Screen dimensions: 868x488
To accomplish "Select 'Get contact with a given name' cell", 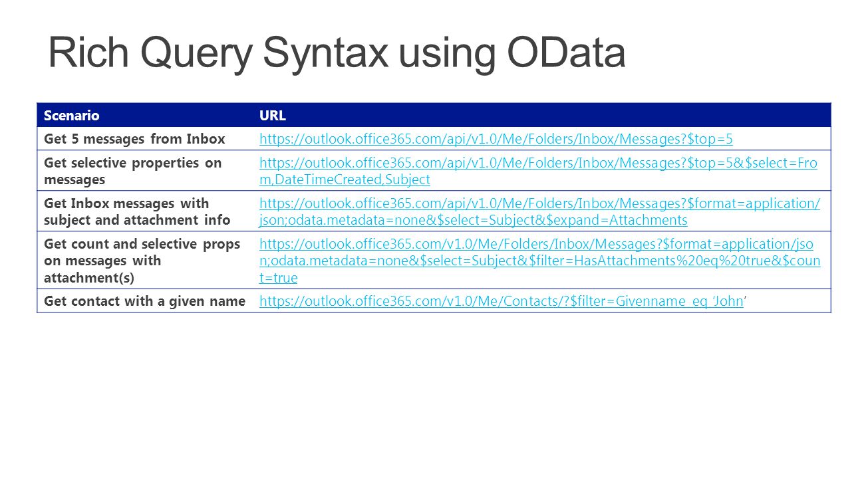I will click(x=144, y=301).
